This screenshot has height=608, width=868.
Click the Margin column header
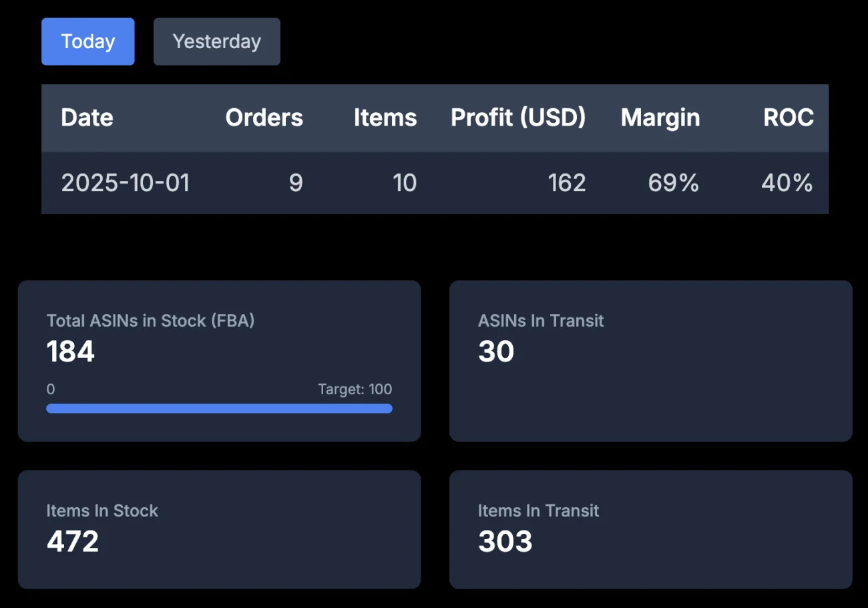click(660, 118)
